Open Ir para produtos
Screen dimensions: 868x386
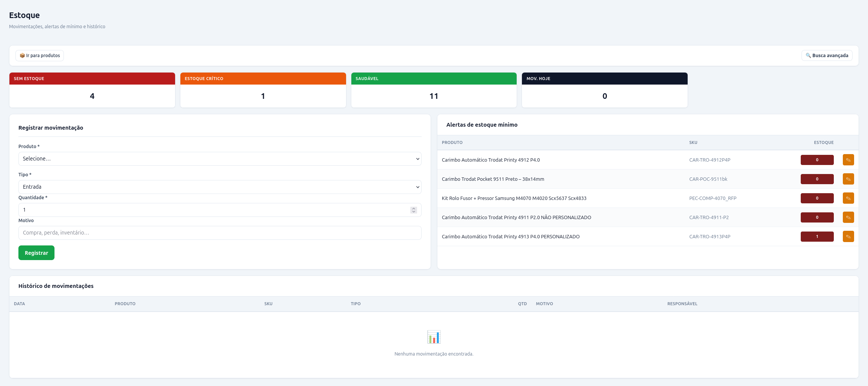(39, 56)
